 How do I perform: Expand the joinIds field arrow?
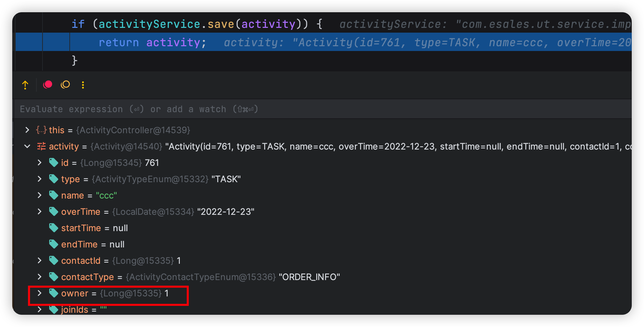click(x=39, y=309)
